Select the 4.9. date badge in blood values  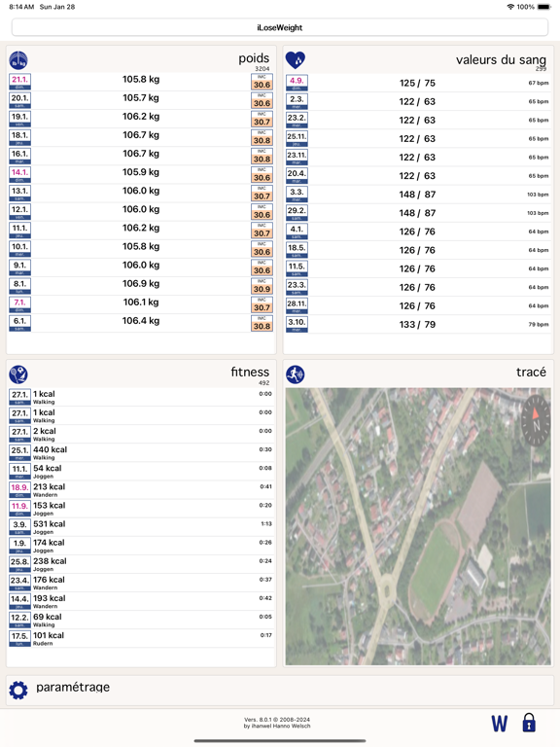coord(297,83)
